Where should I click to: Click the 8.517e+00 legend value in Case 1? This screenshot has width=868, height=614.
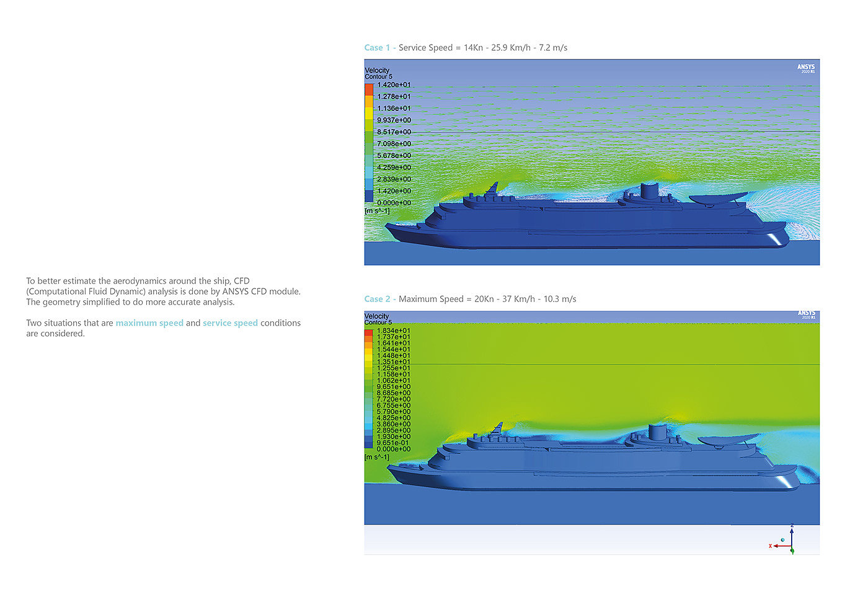(x=394, y=132)
